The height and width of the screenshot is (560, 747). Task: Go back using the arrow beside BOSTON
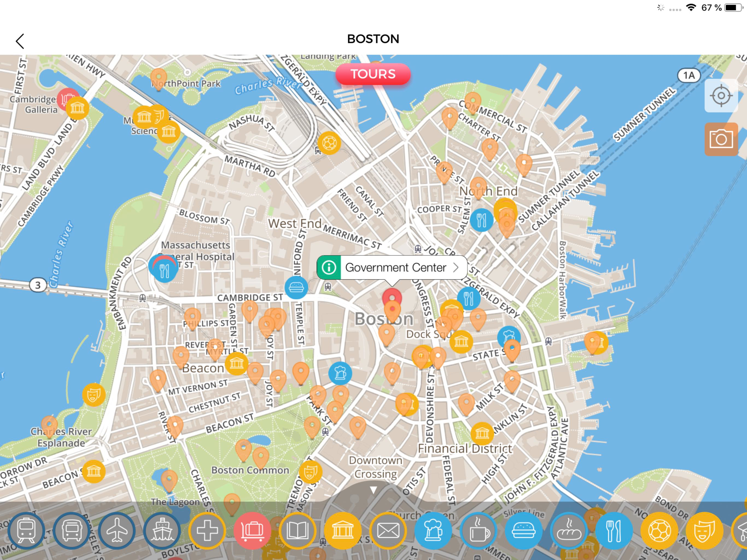[x=20, y=41]
